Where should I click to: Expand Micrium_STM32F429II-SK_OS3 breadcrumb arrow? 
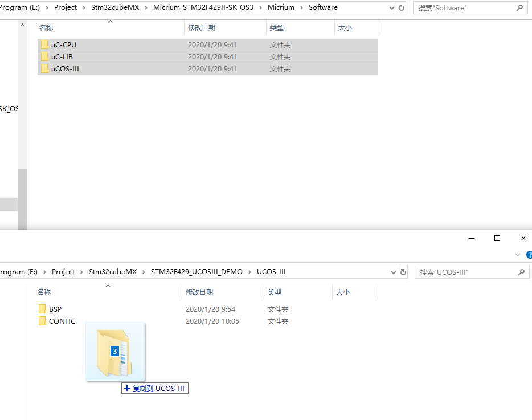pyautogui.click(x=260, y=7)
